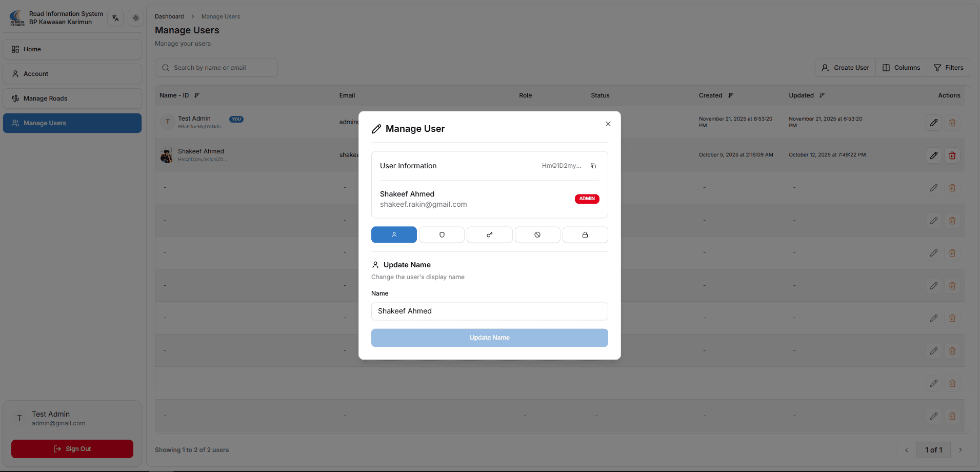
Task: Select the shield Role tab in Manage User
Action: tap(442, 234)
